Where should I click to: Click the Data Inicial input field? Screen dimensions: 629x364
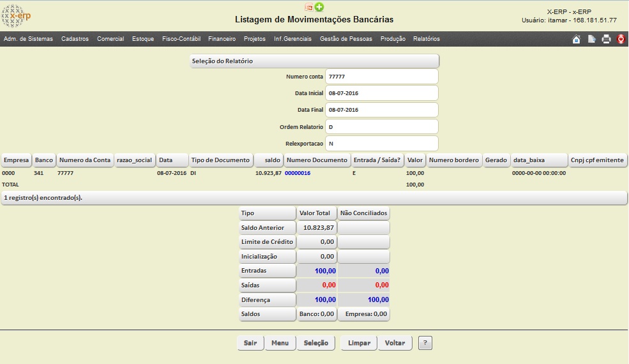point(381,93)
